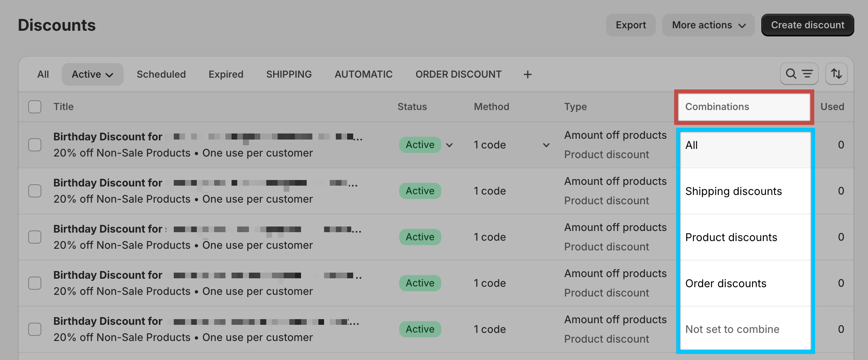
Task: Expand the Active view dropdown
Action: click(x=93, y=74)
